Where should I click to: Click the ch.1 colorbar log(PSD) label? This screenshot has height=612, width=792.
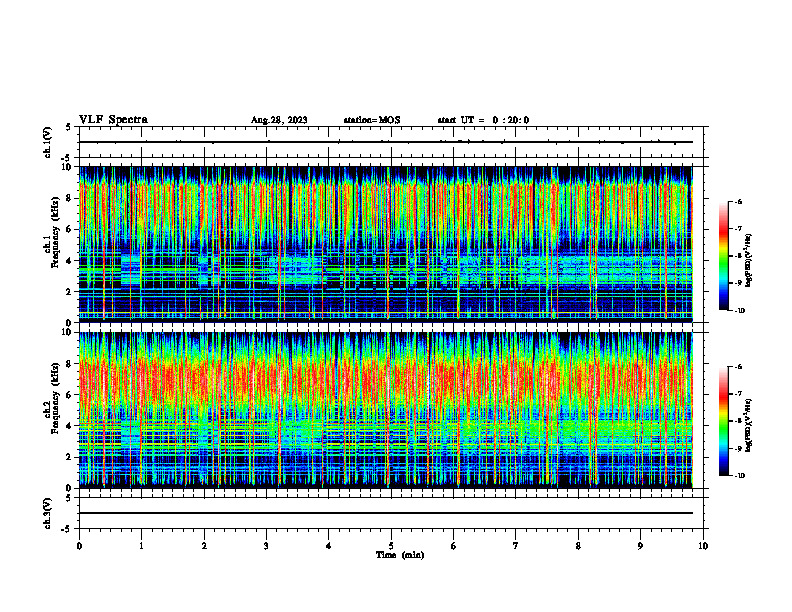(749, 261)
